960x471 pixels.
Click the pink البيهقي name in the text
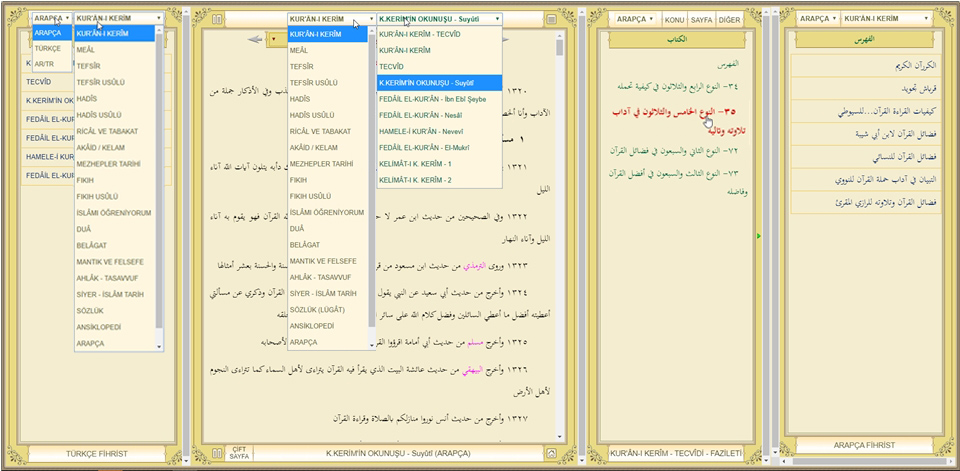pyautogui.click(x=473, y=369)
